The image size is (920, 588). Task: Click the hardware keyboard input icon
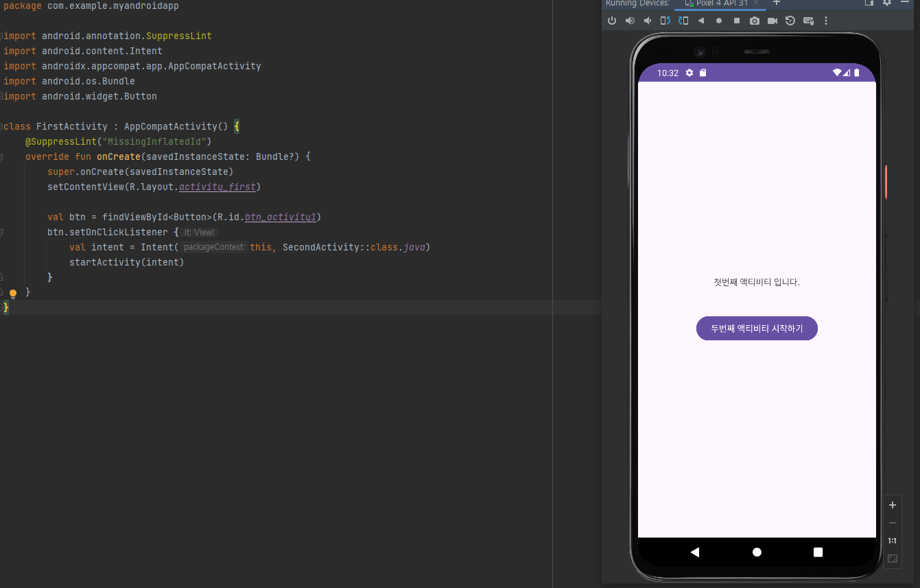click(808, 21)
